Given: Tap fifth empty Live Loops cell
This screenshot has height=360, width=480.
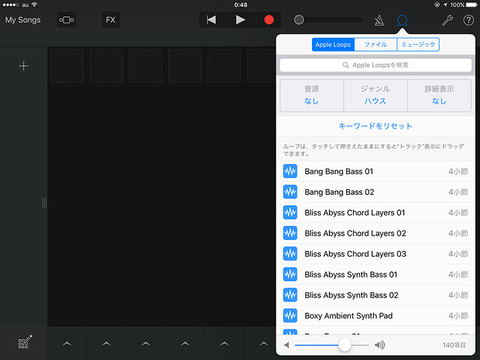Looking at the screenshot, I should pyautogui.click(x=224, y=66).
